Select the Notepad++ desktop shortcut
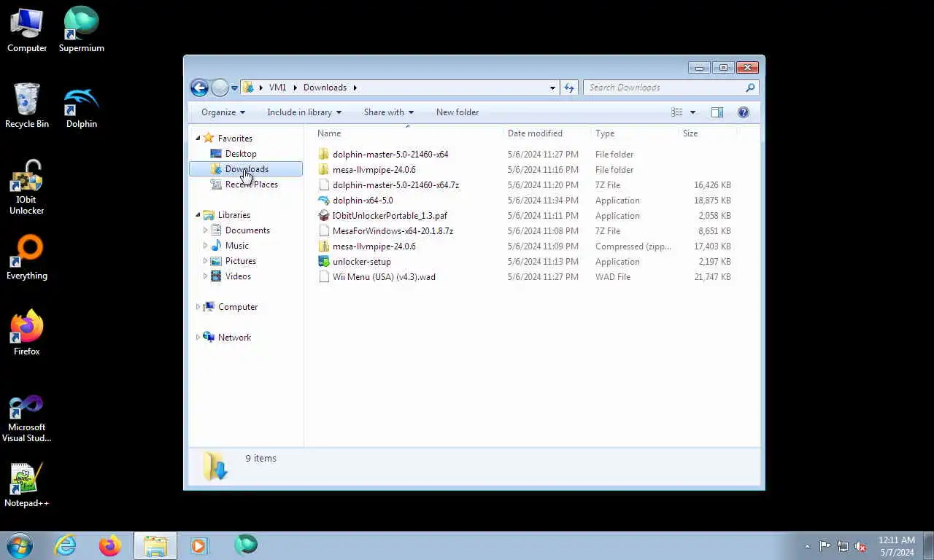The width and height of the screenshot is (934, 560). coord(27,485)
